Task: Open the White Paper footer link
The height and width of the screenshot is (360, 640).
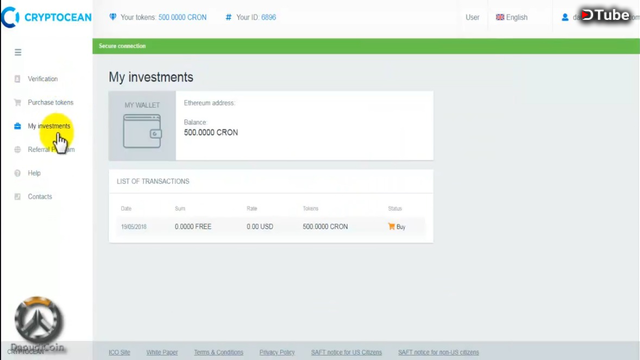Action: click(x=162, y=352)
